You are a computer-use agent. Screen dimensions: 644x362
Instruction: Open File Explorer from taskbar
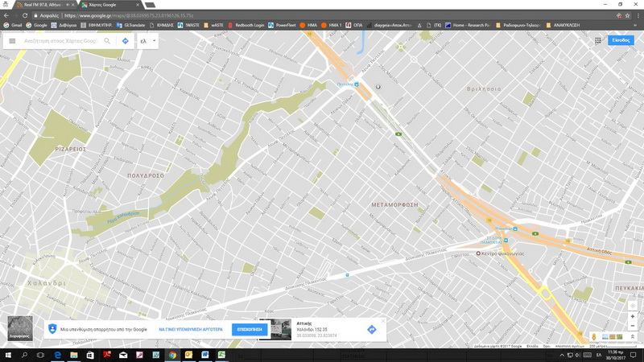tap(74, 355)
